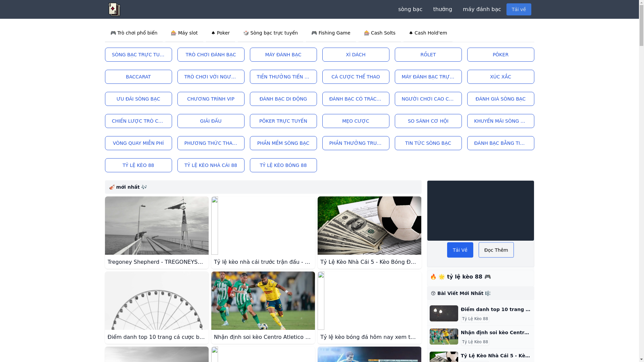Screen dimensions: 644x362
Task: Open the TỶ LỆ KÈO 88 category
Action: [138, 165]
